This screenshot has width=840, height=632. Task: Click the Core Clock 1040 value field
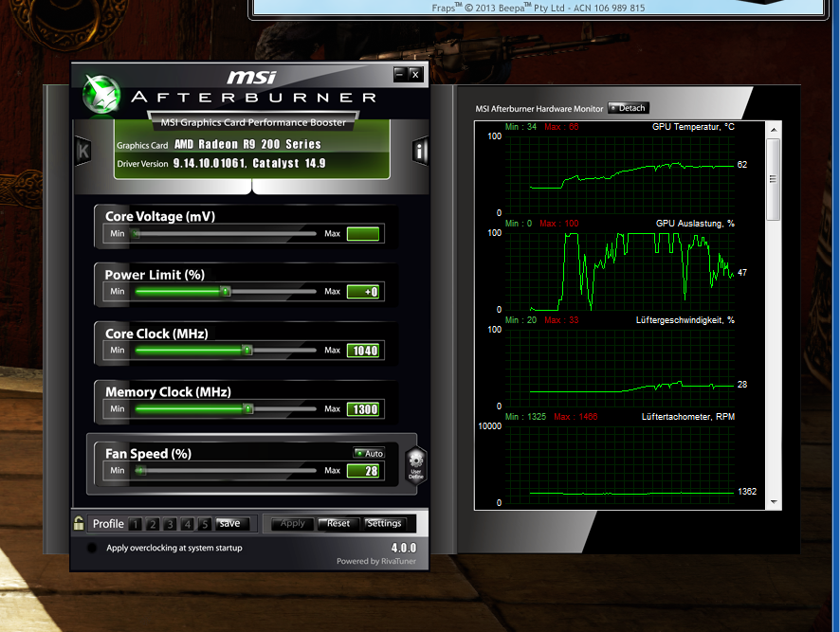pyautogui.click(x=365, y=351)
